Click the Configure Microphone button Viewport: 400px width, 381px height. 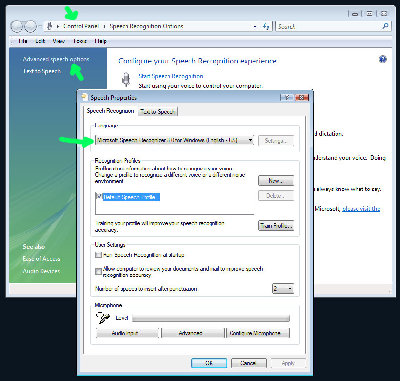click(x=258, y=333)
